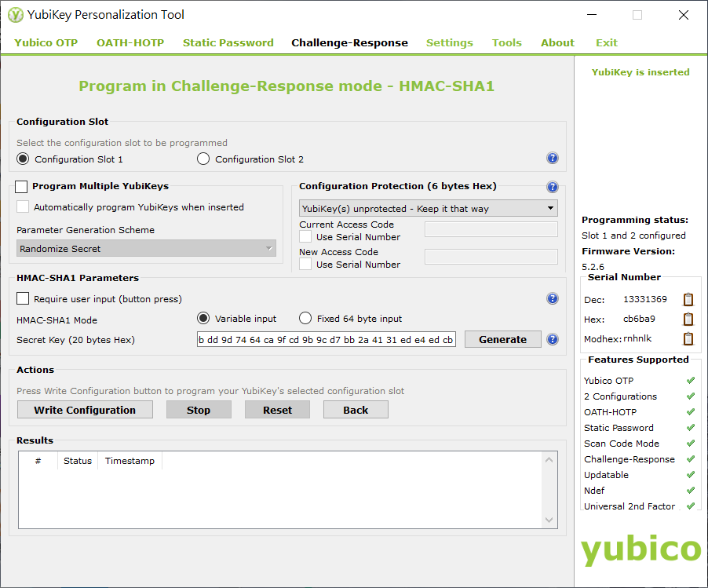Click the Write Configuration button

[x=85, y=410]
